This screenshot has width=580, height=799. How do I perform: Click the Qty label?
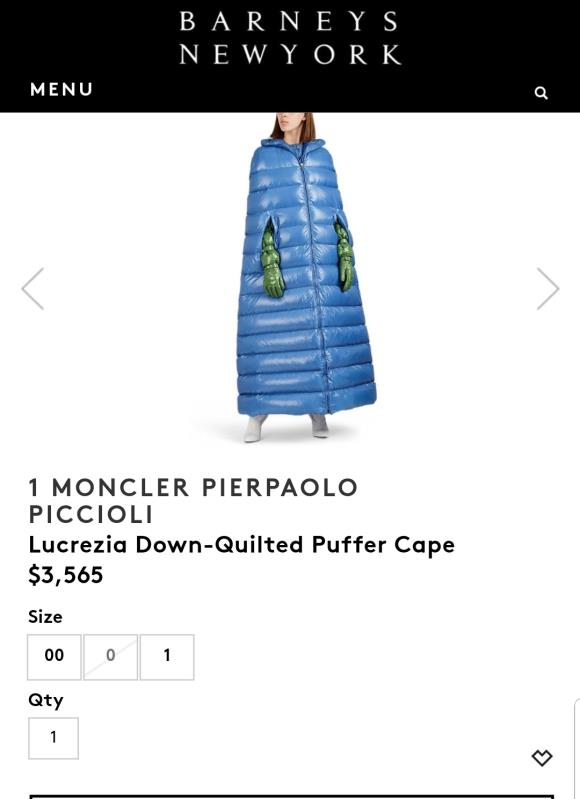point(46,700)
